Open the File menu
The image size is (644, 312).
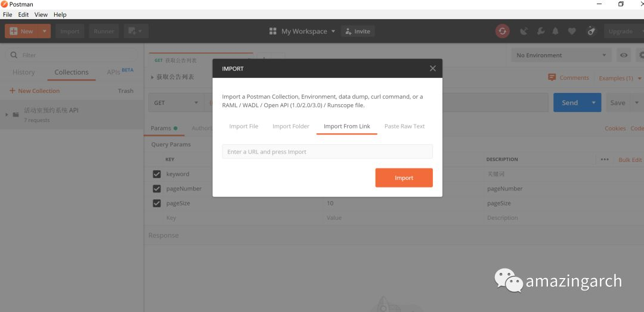[7, 14]
